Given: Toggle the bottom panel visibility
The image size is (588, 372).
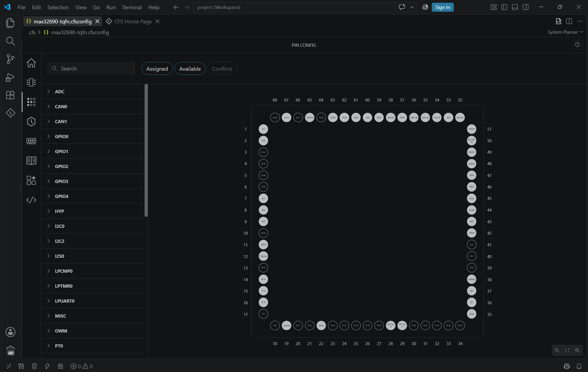Looking at the screenshot, I should pyautogui.click(x=515, y=7).
